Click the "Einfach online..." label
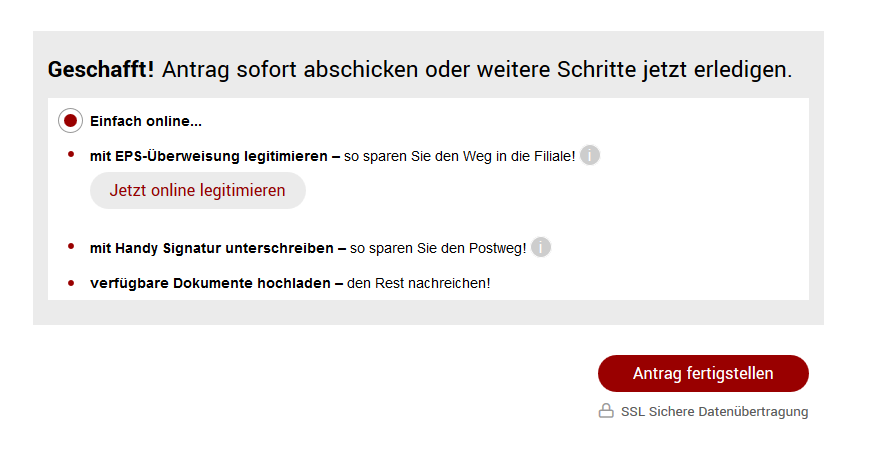 pos(146,121)
